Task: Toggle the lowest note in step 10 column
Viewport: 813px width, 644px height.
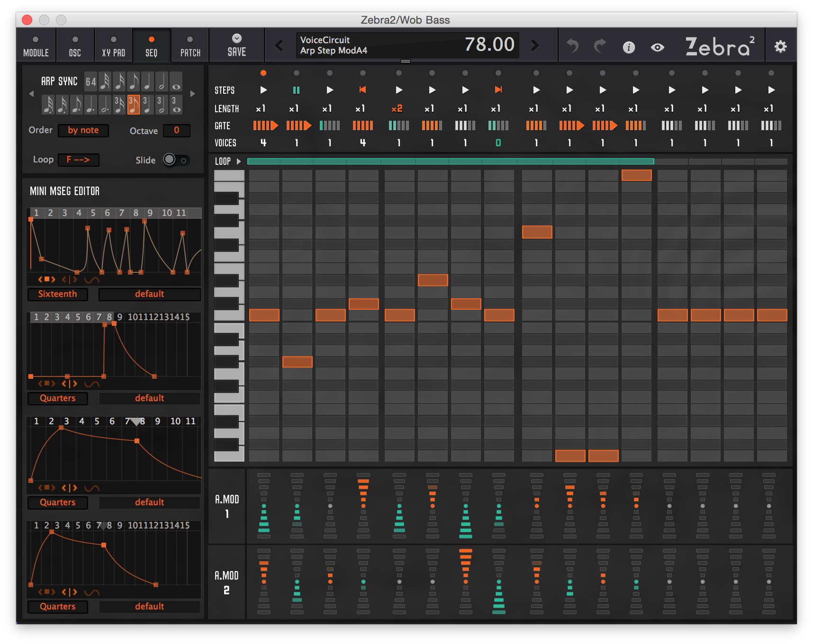Action: click(570, 456)
